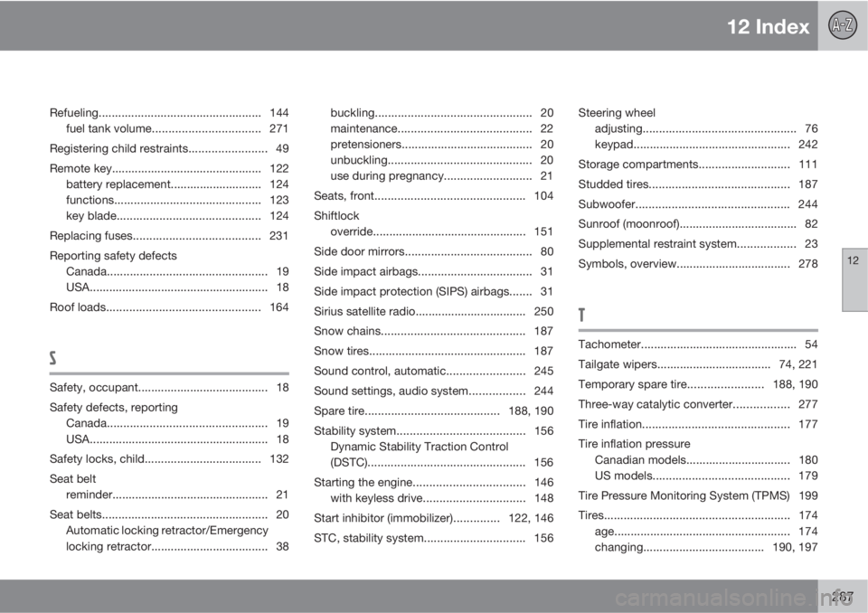Click the 'unbuckling' sub-entry
This screenshot has height=613, width=868.
coord(442,160)
